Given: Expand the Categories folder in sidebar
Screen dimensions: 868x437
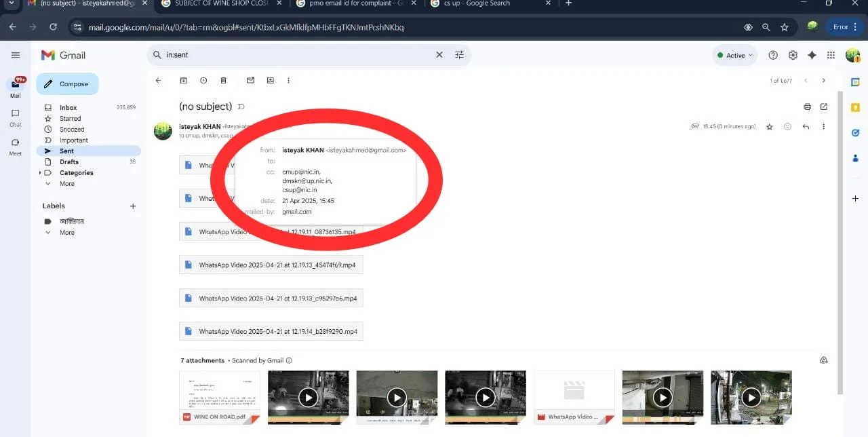Looking at the screenshot, I should click(40, 173).
